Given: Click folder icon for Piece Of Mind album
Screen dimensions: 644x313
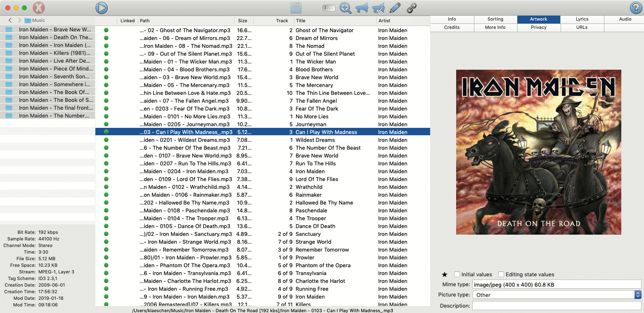Looking at the screenshot, I should pos(9,69).
